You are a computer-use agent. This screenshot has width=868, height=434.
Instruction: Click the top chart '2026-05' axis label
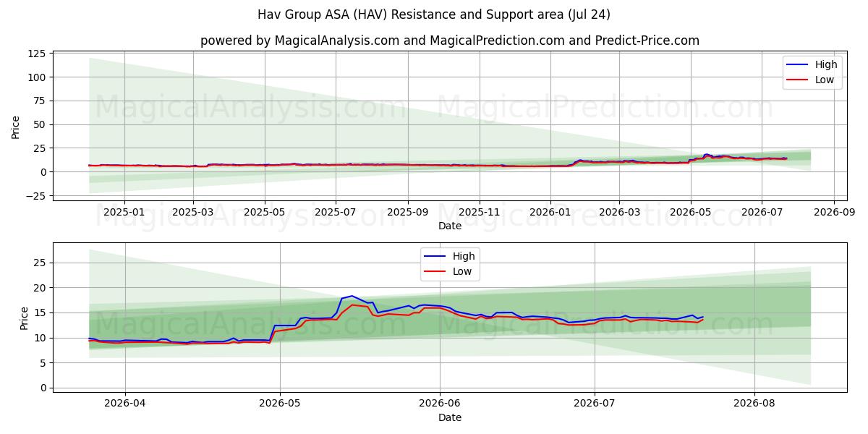pyautogui.click(x=690, y=212)
